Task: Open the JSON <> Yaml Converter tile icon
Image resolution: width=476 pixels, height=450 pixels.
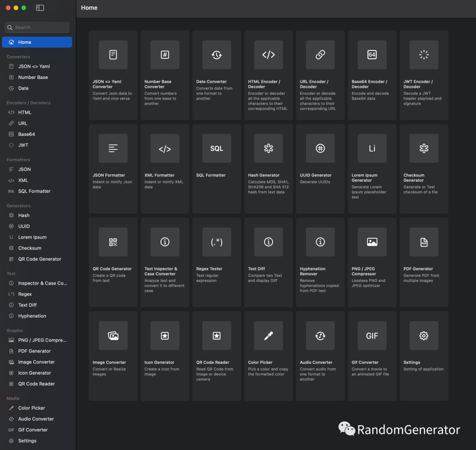Action: point(113,55)
